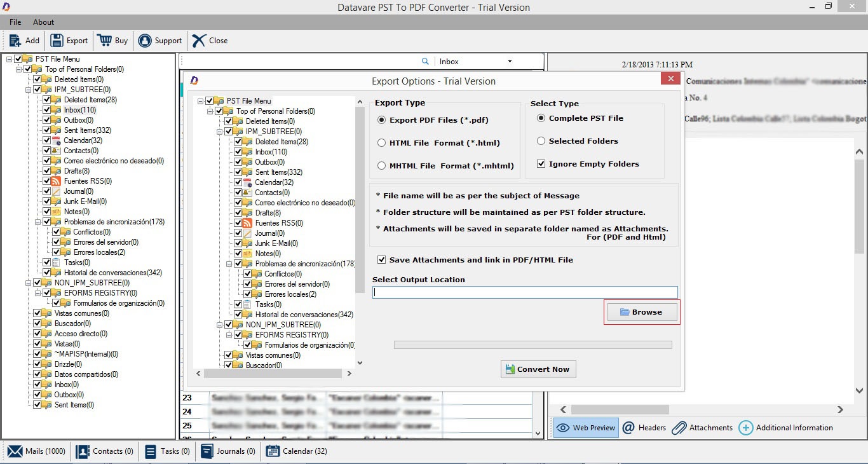Viewport: 868px width, 464px height.
Task: Click the Additional Information plus icon
Action: coord(746,428)
